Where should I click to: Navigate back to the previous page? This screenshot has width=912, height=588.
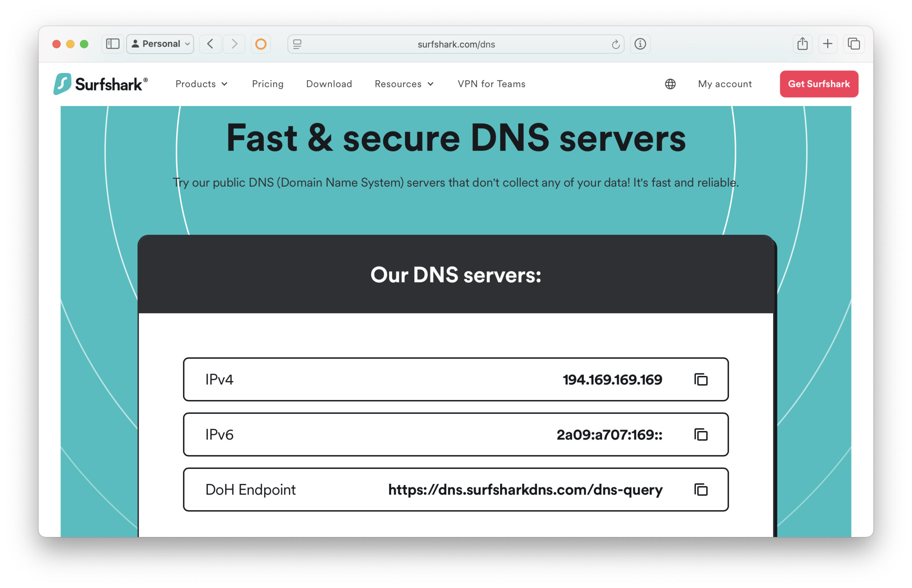[x=210, y=43]
